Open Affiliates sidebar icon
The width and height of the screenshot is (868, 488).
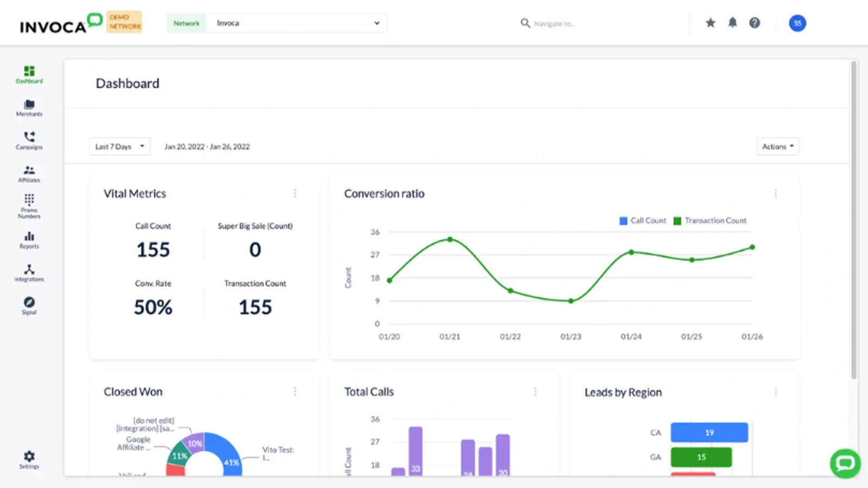pyautogui.click(x=29, y=174)
